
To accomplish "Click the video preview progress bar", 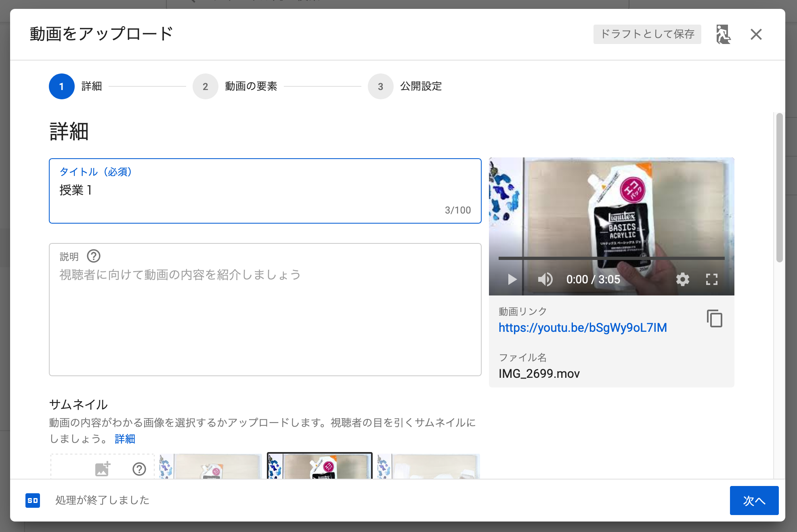I will click(x=611, y=258).
